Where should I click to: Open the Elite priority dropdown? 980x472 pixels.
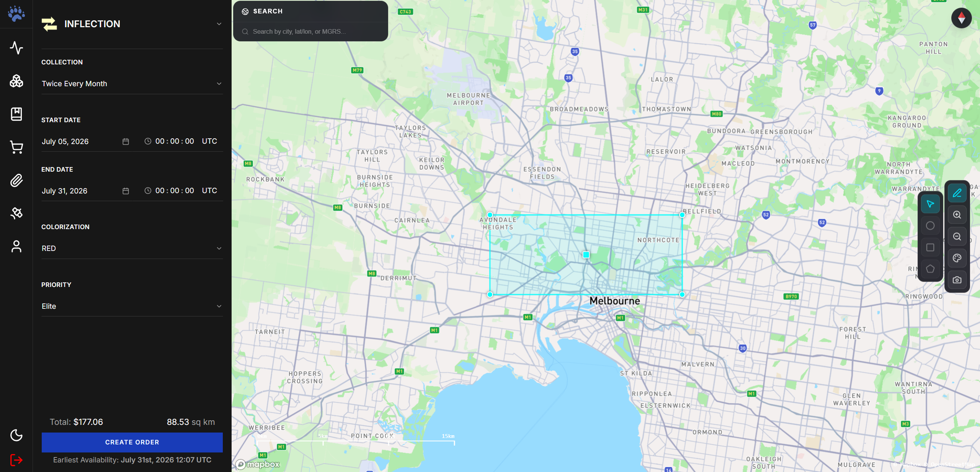pos(132,306)
